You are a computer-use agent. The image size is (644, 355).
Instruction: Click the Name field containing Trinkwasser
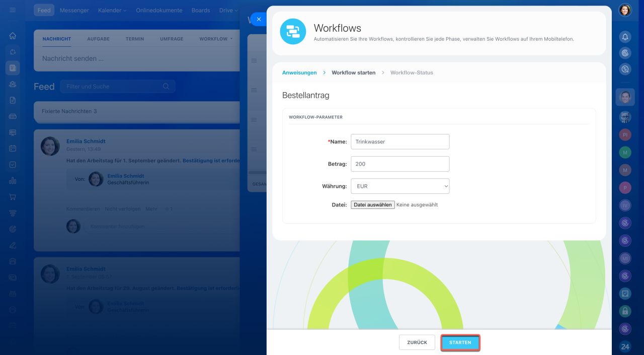[x=400, y=141]
